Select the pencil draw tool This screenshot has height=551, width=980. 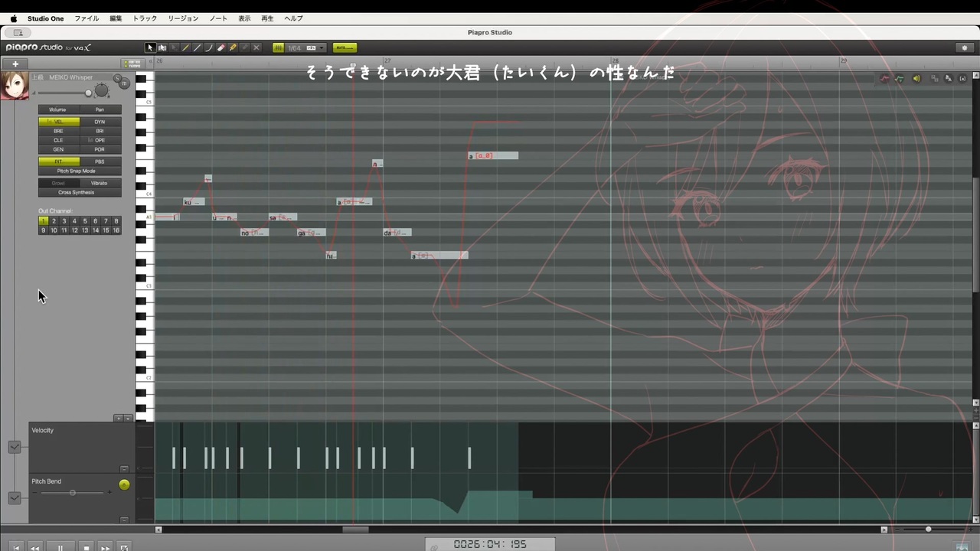coord(185,47)
